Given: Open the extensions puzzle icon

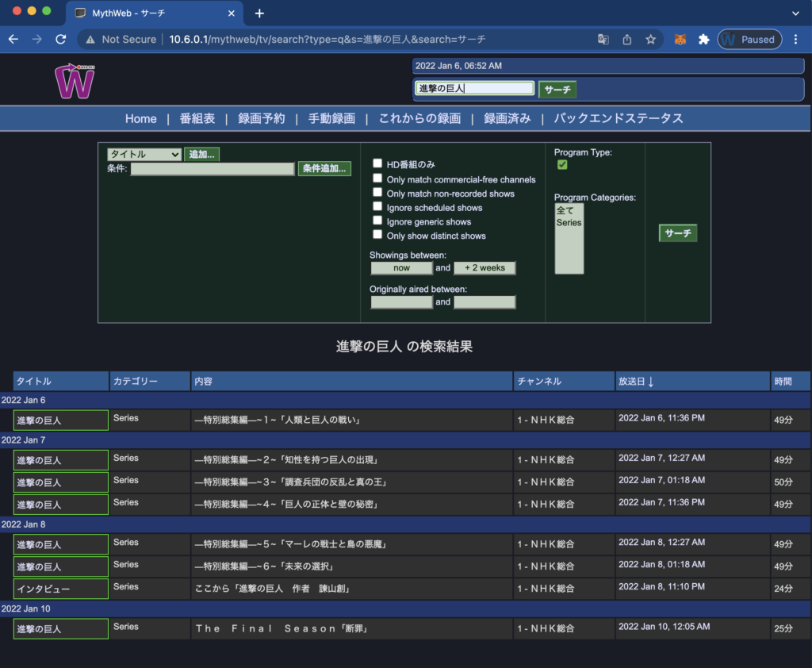Looking at the screenshot, I should 703,39.
